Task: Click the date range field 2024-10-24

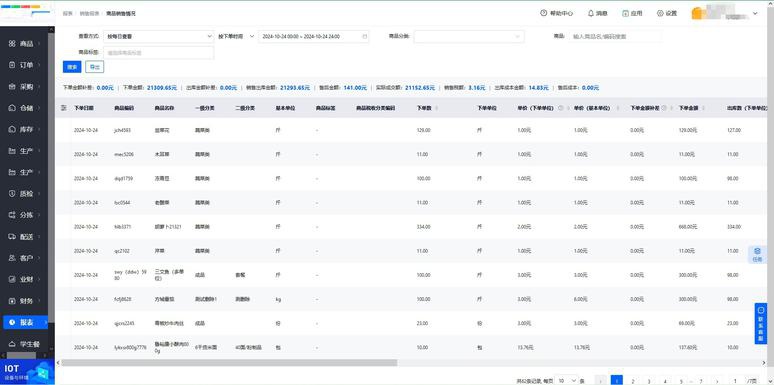Action: click(x=313, y=37)
